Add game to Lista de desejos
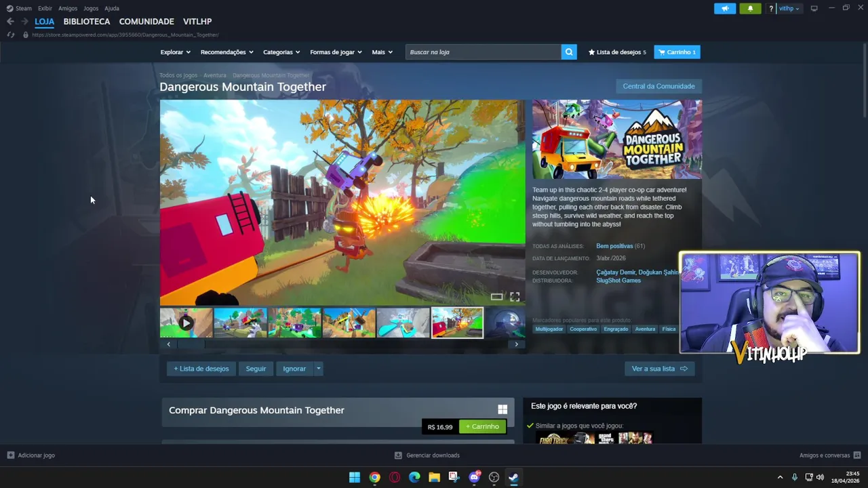Viewport: 868px width, 488px height. click(201, 369)
